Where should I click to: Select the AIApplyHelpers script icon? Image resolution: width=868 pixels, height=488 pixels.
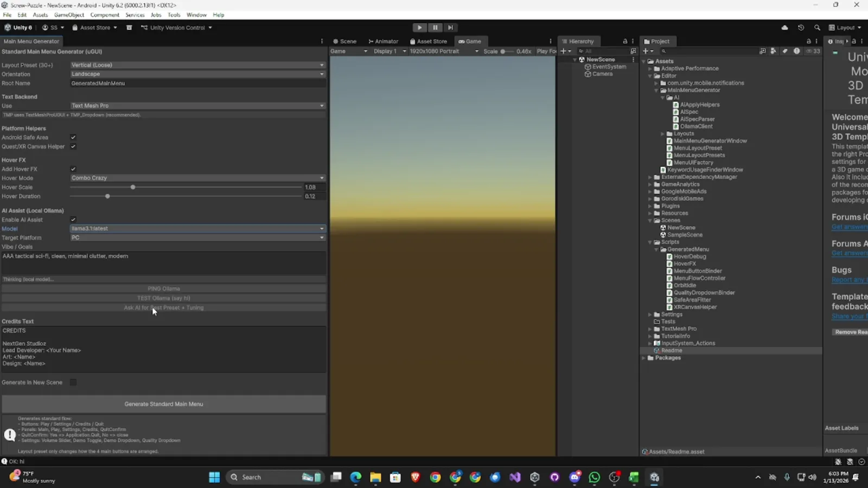pyautogui.click(x=676, y=105)
